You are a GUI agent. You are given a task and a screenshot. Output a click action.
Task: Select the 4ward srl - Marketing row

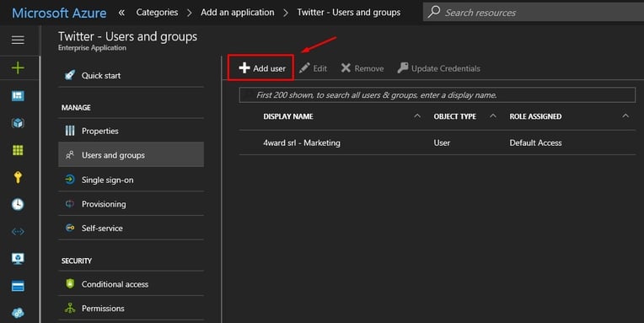point(437,143)
